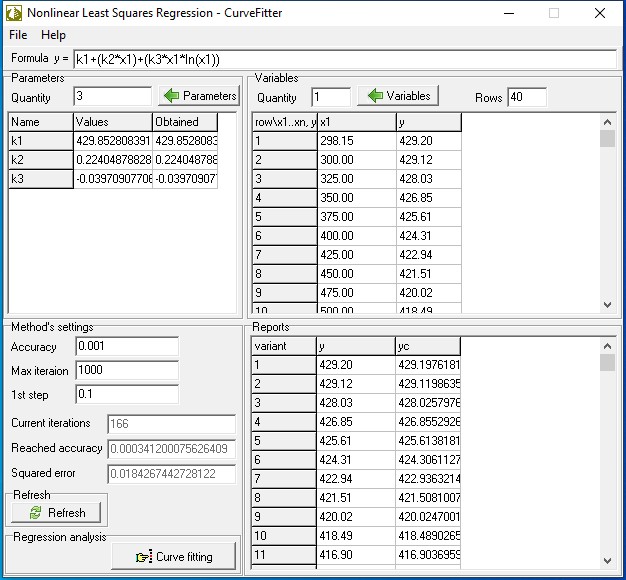Click green arrow Variables button
The height and width of the screenshot is (580, 626).
398,96
